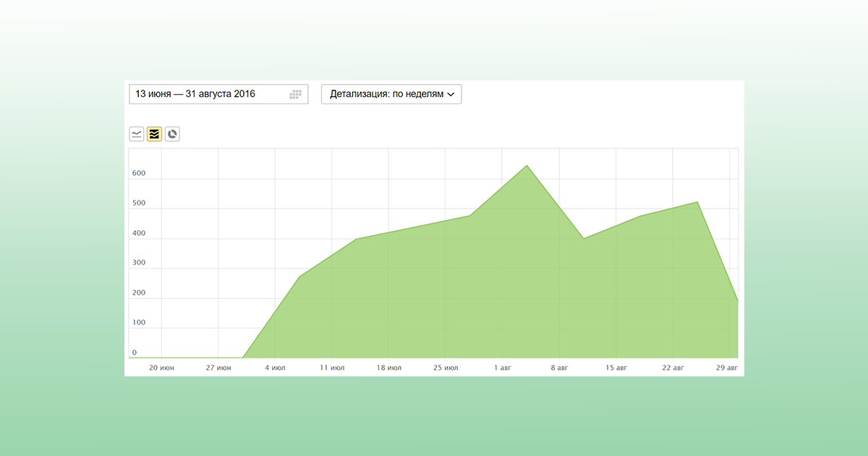This screenshot has height=456, width=868.
Task: Select the stacked area chart icon
Action: pos(154,134)
